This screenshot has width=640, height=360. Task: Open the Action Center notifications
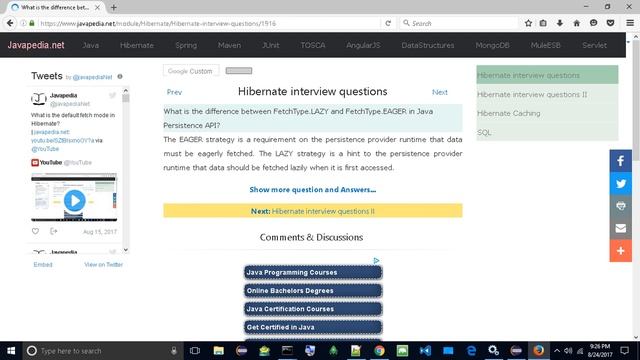[x=624, y=351]
